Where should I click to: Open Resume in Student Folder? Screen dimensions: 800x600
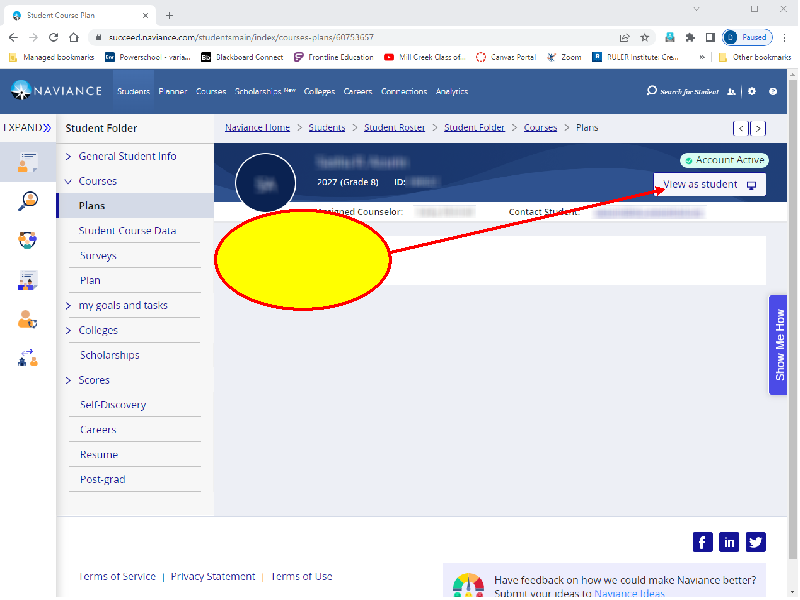[x=99, y=455]
